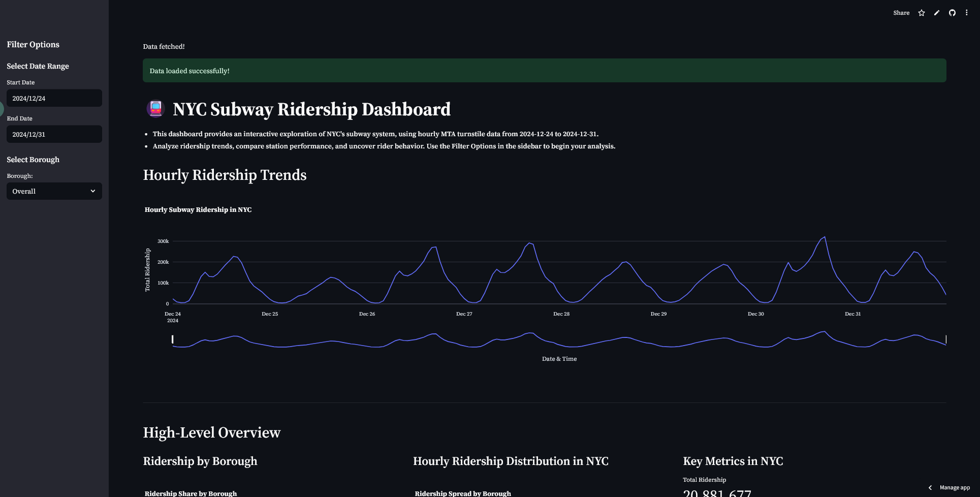Screen dimensions: 980x497
Task: Click the sidebar edge handle to resize
Action: coord(1,108)
